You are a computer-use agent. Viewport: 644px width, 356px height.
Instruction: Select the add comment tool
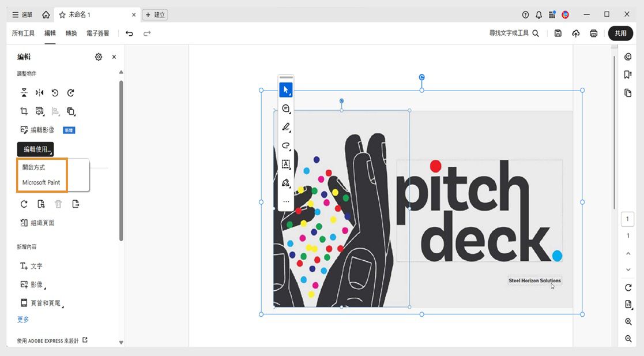[286, 108]
